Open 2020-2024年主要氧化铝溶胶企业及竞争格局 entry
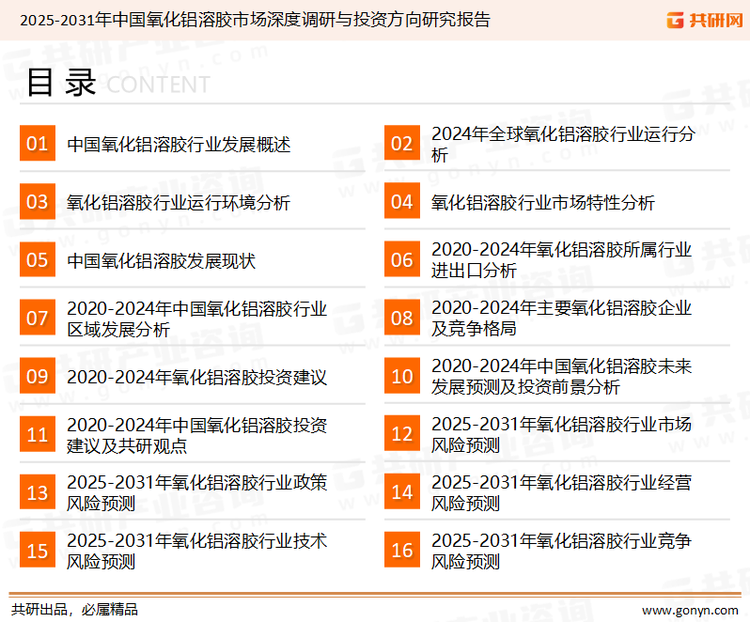The width and height of the screenshot is (750, 622). 560,318
